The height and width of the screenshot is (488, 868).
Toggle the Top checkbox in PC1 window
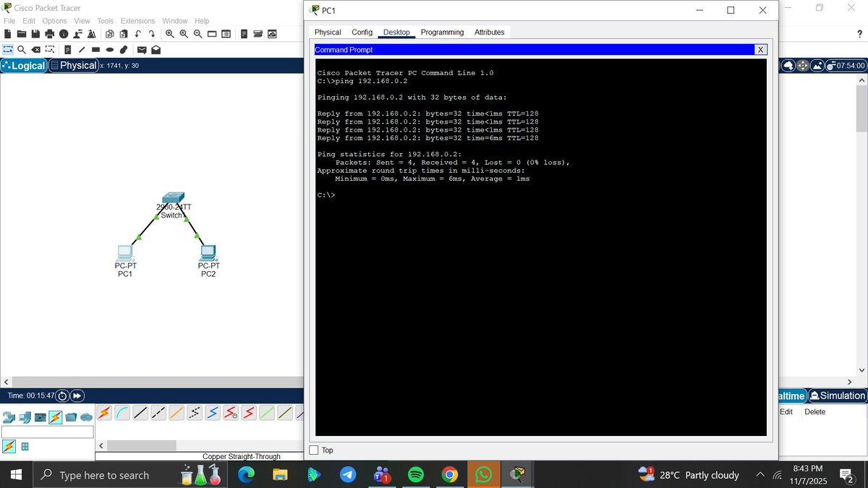click(314, 450)
